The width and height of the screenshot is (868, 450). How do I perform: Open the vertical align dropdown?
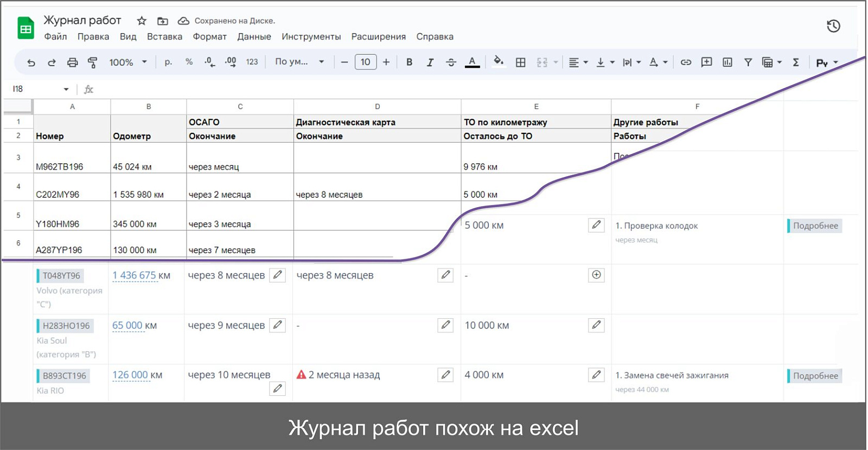click(605, 62)
